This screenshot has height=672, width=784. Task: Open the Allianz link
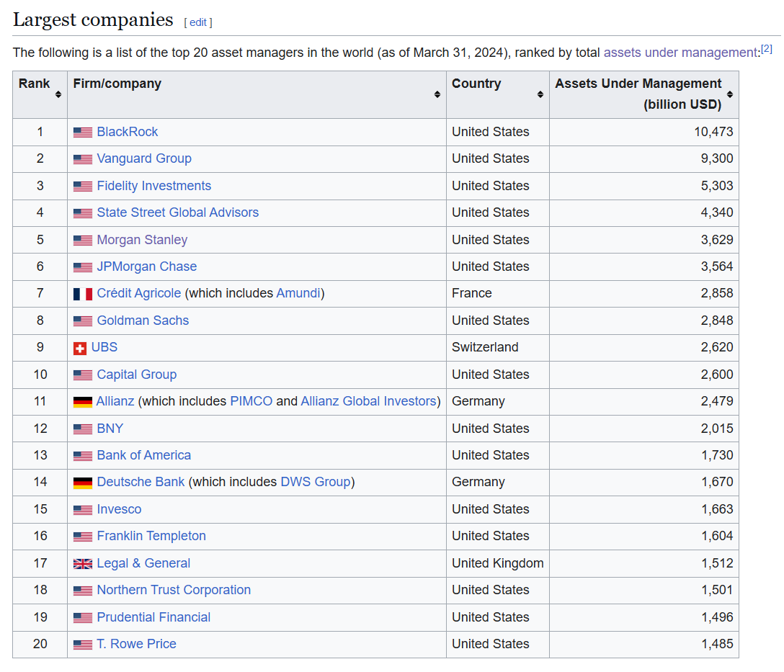click(115, 401)
